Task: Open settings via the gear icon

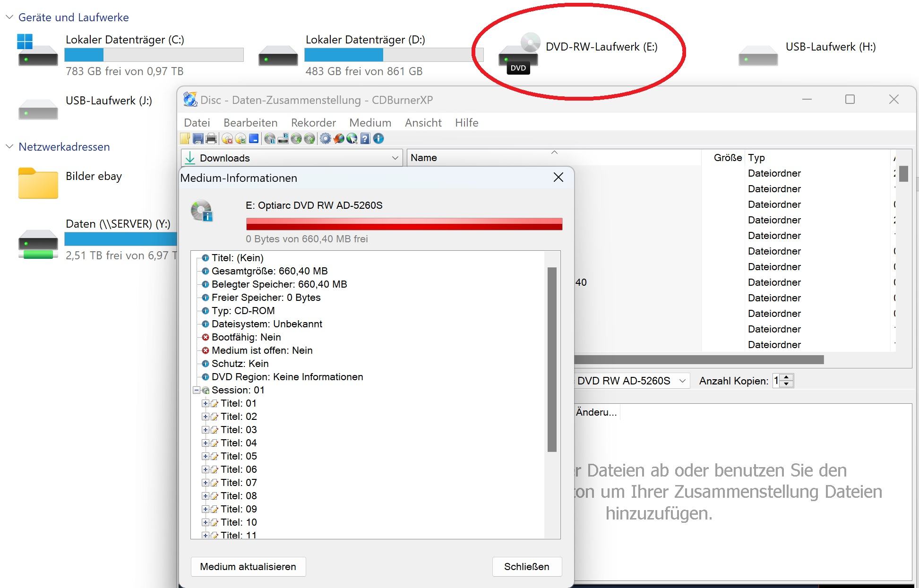Action: pyautogui.click(x=326, y=138)
